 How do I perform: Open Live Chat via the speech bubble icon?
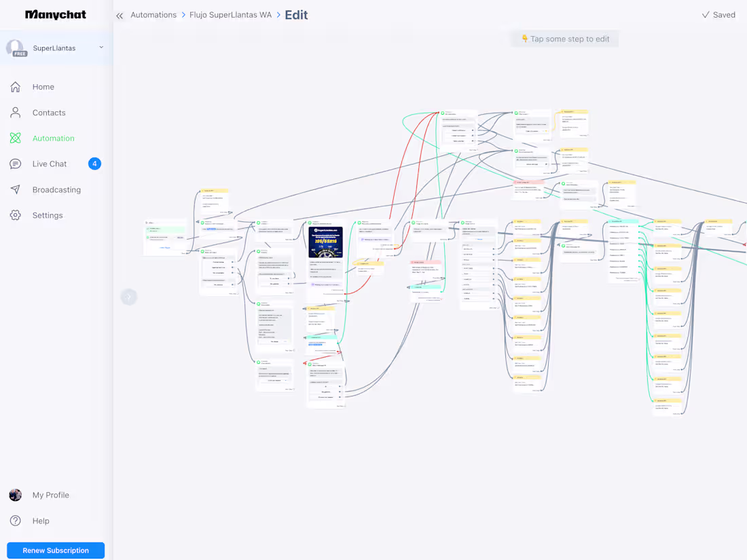(x=15, y=164)
